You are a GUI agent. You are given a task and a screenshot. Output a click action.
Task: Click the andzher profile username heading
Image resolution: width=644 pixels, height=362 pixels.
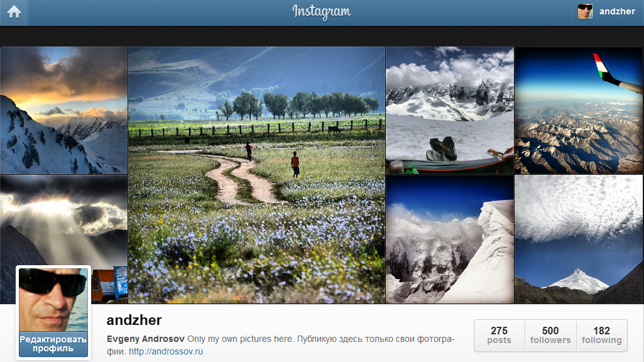pos(134,320)
